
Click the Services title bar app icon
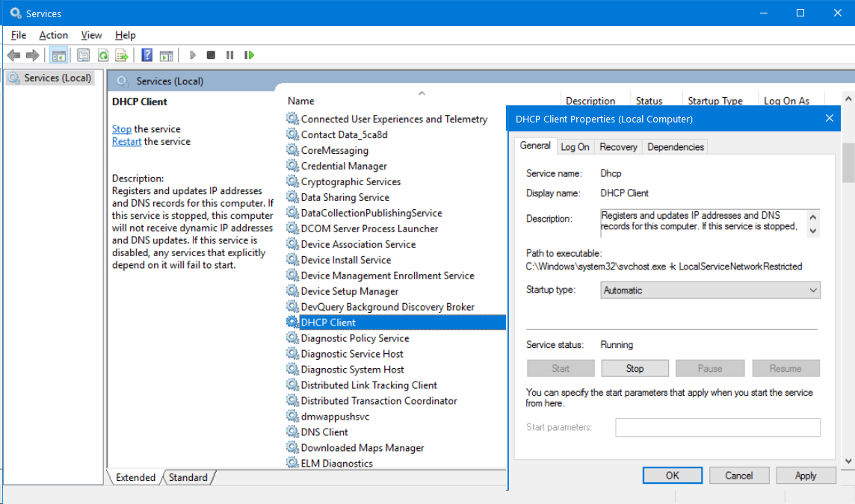tap(15, 13)
